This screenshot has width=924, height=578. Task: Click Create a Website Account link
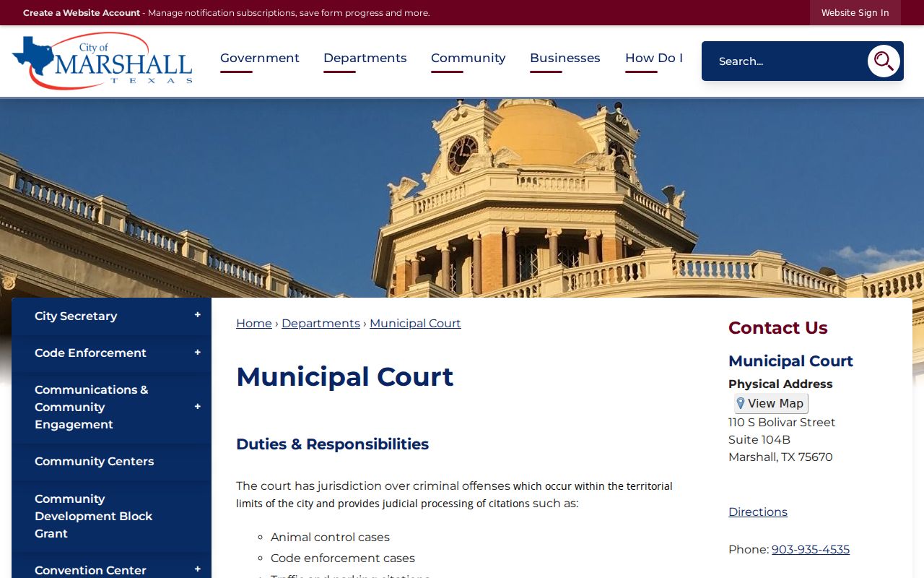pyautogui.click(x=82, y=13)
